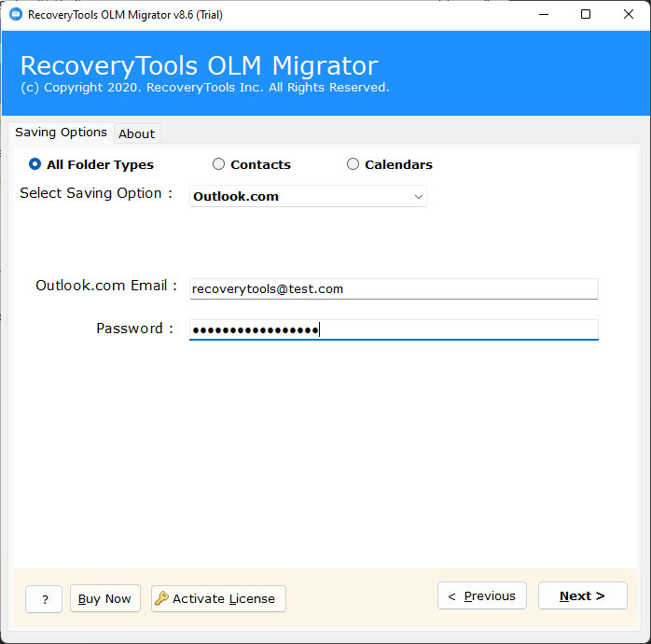The image size is (651, 644).
Task: Open help with the ? button
Action: tap(44, 599)
